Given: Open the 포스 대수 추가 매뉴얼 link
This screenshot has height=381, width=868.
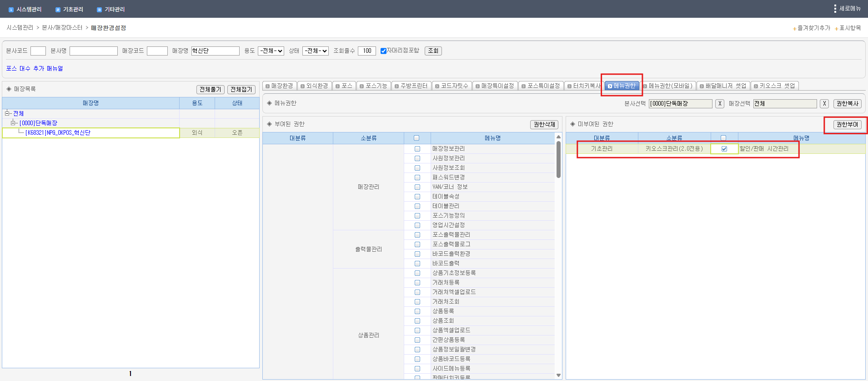Looking at the screenshot, I should tap(35, 68).
